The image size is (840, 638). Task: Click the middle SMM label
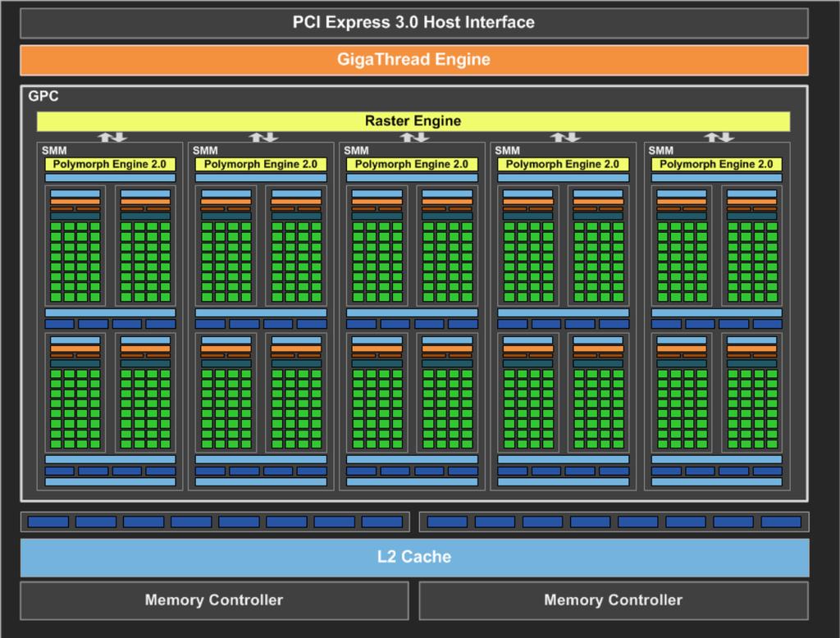[356, 151]
